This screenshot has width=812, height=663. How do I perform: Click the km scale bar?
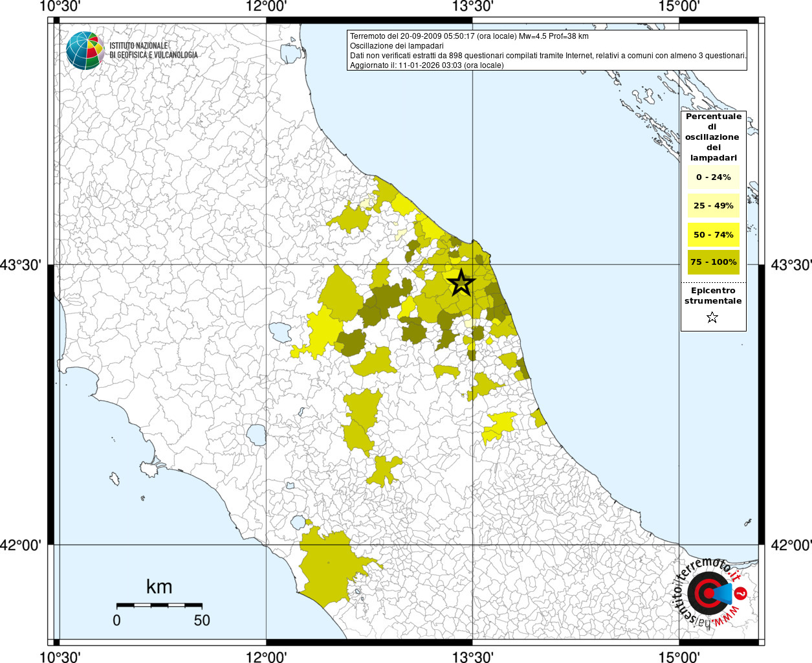click(159, 605)
